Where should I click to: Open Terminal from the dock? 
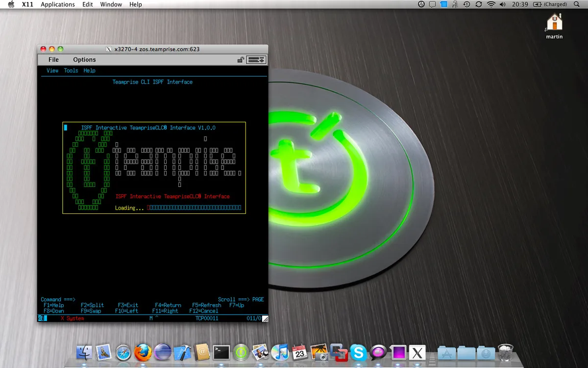pyautogui.click(x=221, y=352)
